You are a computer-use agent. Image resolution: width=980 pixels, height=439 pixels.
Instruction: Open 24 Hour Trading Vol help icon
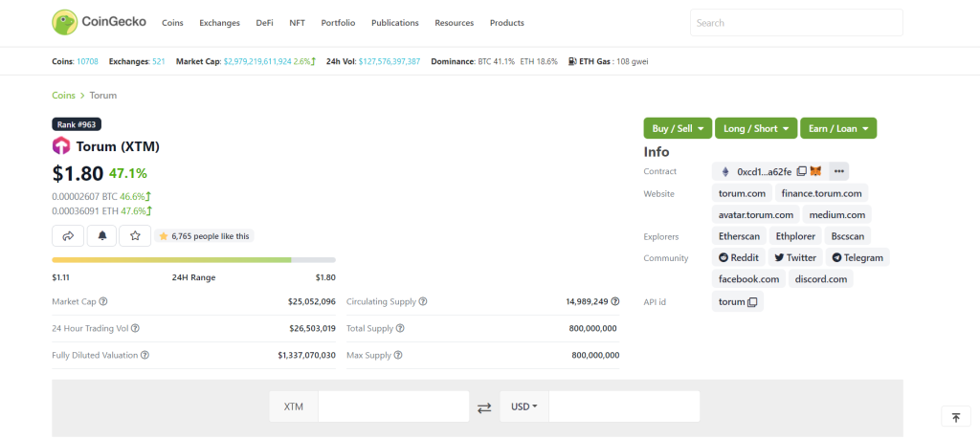(x=135, y=328)
